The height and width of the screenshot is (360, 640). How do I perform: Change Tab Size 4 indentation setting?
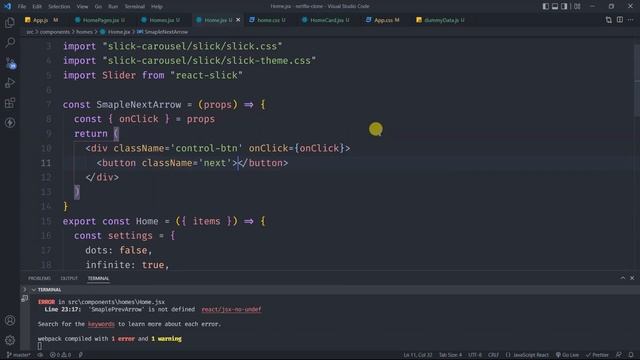coord(450,355)
